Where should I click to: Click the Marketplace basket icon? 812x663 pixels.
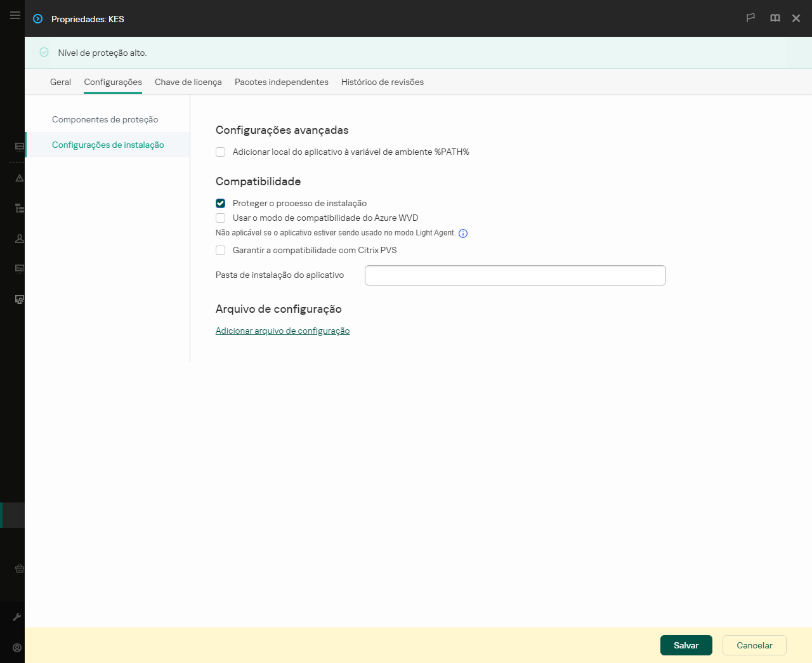point(19,568)
